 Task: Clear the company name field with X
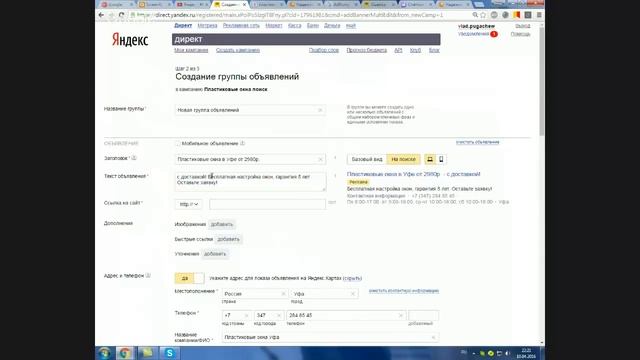click(433, 338)
